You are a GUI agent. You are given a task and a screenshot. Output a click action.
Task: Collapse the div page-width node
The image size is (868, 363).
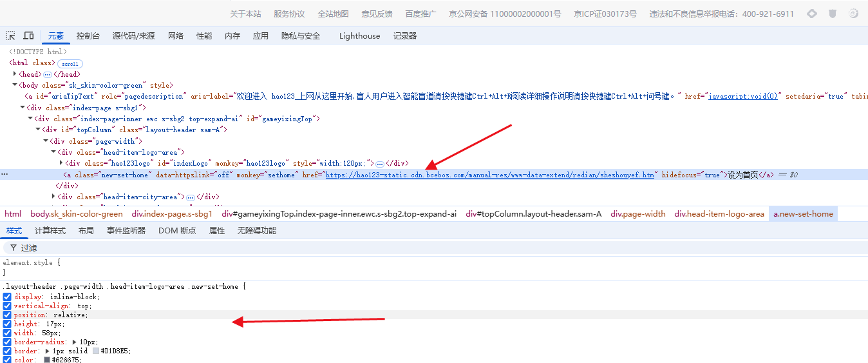click(x=45, y=141)
